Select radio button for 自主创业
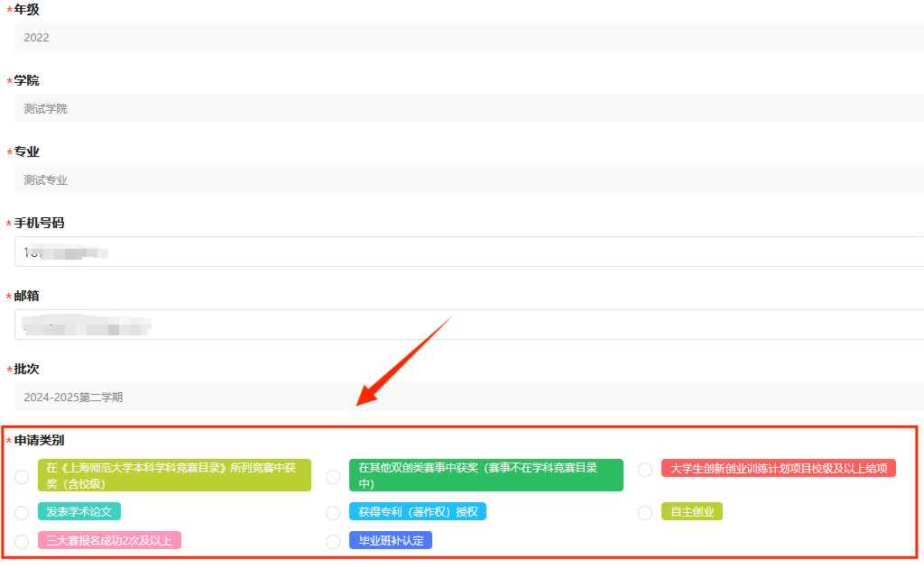The height and width of the screenshot is (568, 924). (x=645, y=512)
